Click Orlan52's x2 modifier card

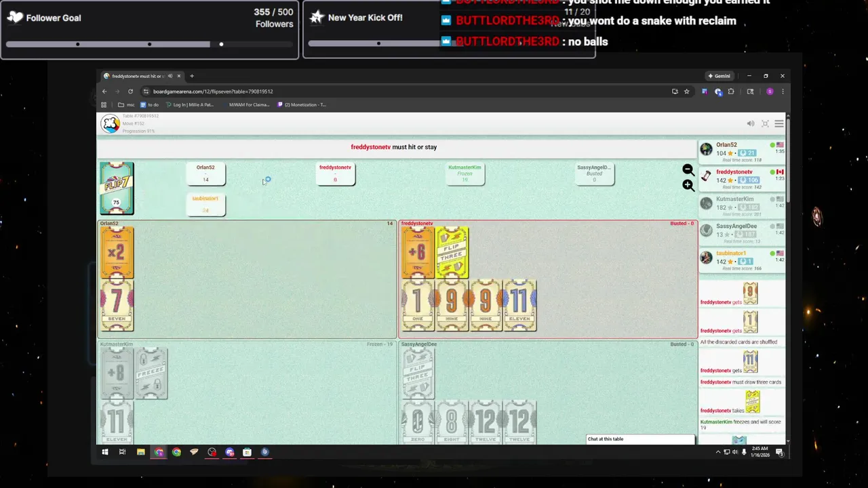(117, 252)
